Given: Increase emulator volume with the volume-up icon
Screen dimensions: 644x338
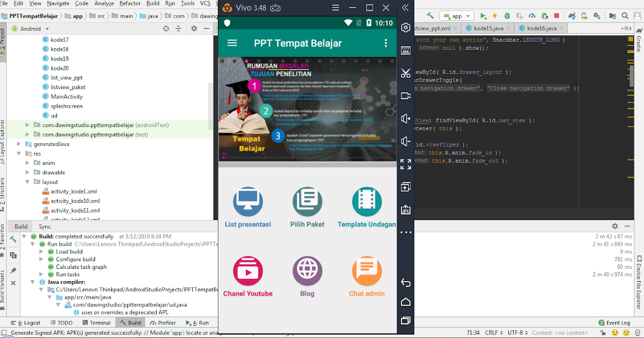Looking at the screenshot, I should pyautogui.click(x=406, y=119).
